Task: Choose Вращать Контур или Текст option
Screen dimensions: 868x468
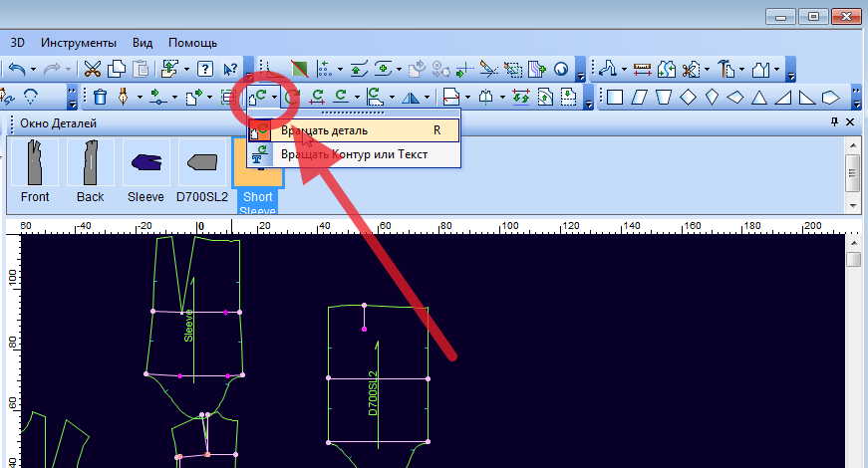Action: [x=354, y=154]
